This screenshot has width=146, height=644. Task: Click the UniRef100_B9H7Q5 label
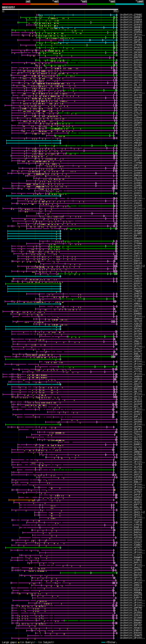131,58
